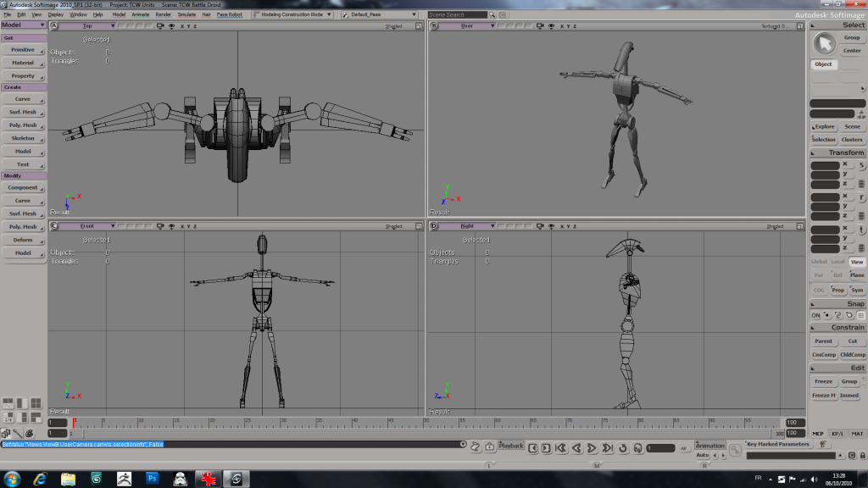Maximize the Right viewport D
868x488 pixels.
click(800, 226)
